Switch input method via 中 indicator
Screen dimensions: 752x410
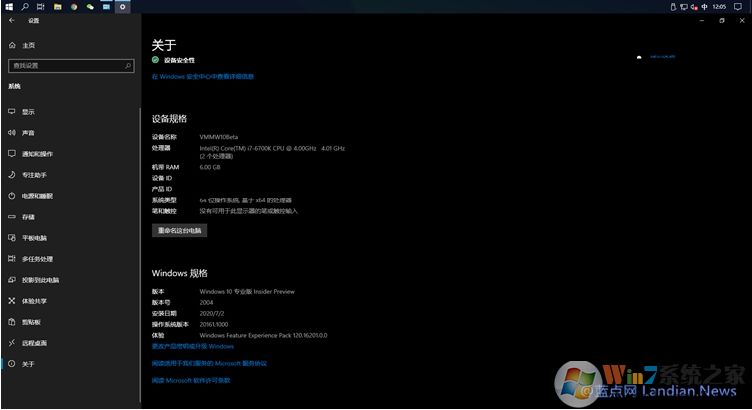[705, 7]
